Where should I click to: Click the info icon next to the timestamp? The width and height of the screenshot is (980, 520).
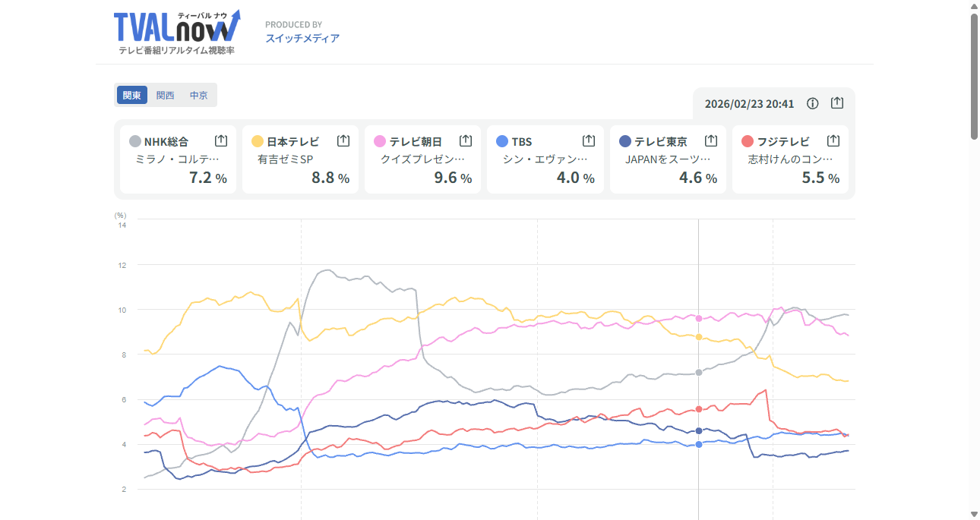coord(813,103)
